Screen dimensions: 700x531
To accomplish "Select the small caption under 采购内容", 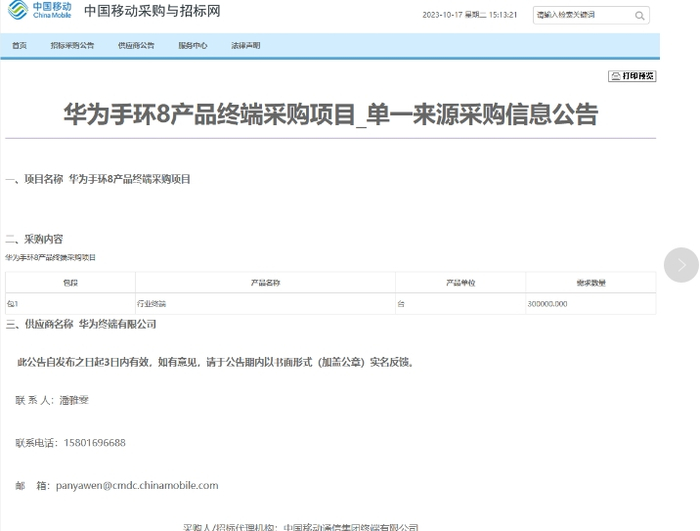I will (x=50, y=258).
